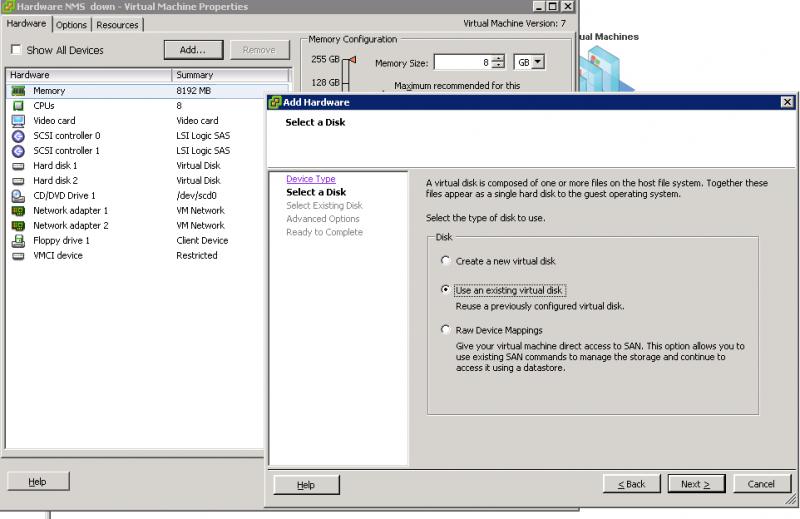800x519 pixels.
Task: Open the Resources tab
Action: tap(117, 25)
